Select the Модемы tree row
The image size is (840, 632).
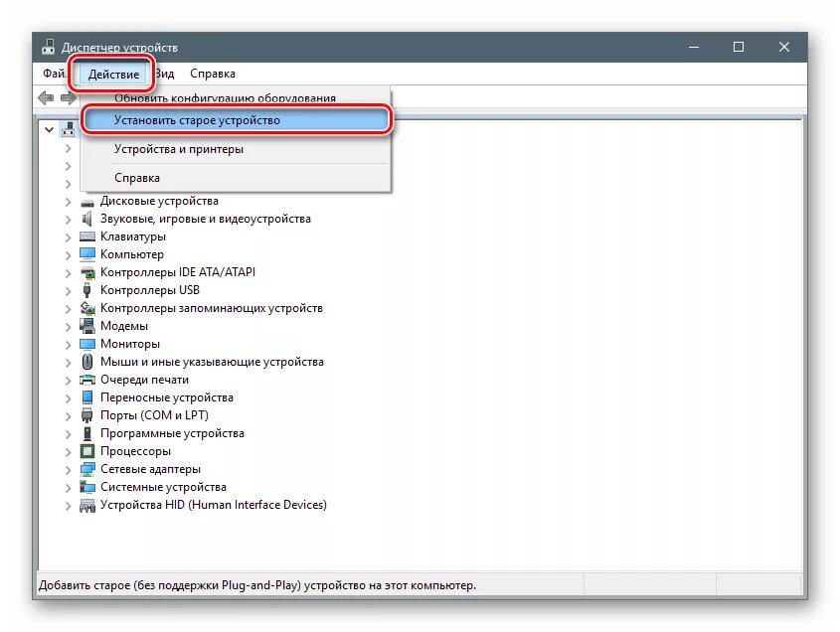click(123, 326)
